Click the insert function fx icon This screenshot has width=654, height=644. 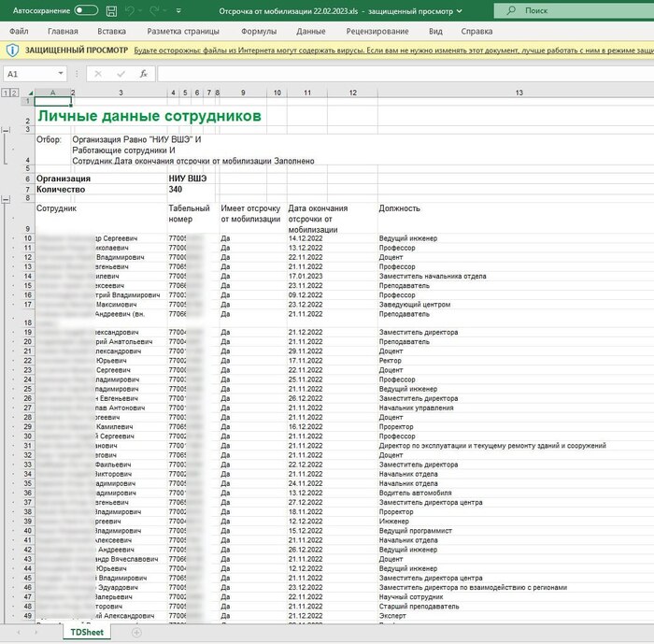[x=143, y=73]
